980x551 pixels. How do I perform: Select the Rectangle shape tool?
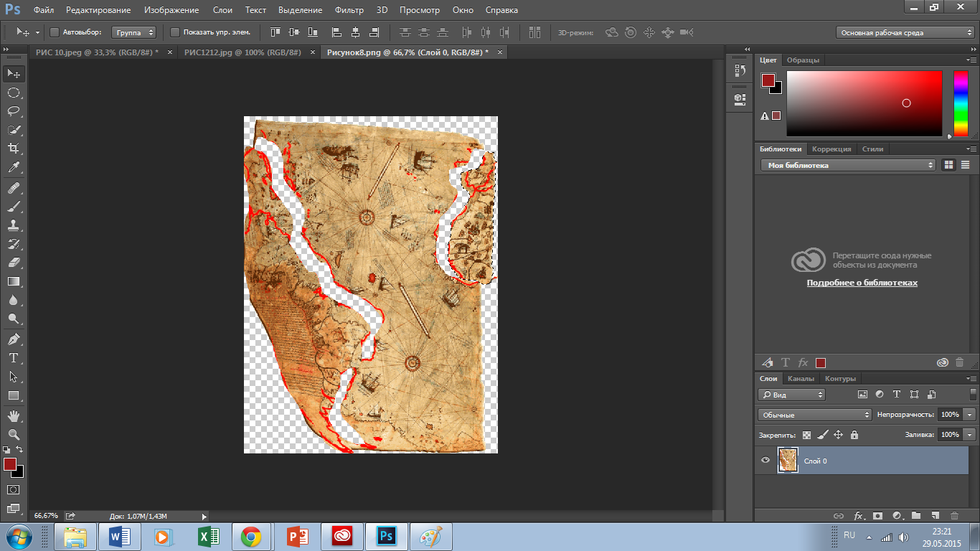click(14, 395)
